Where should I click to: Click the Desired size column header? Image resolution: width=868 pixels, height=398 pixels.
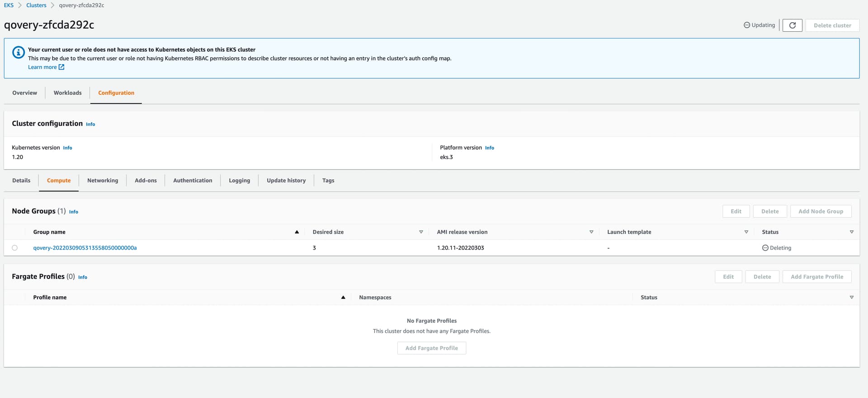click(x=328, y=232)
